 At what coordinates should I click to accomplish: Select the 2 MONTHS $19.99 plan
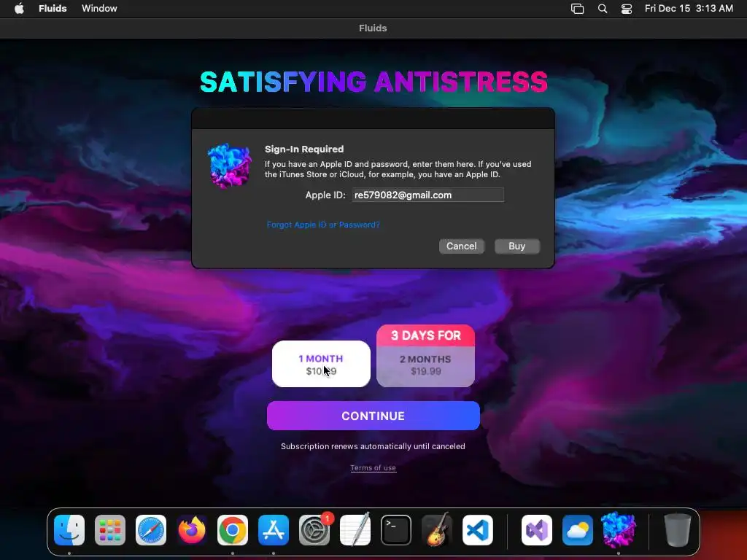(426, 366)
